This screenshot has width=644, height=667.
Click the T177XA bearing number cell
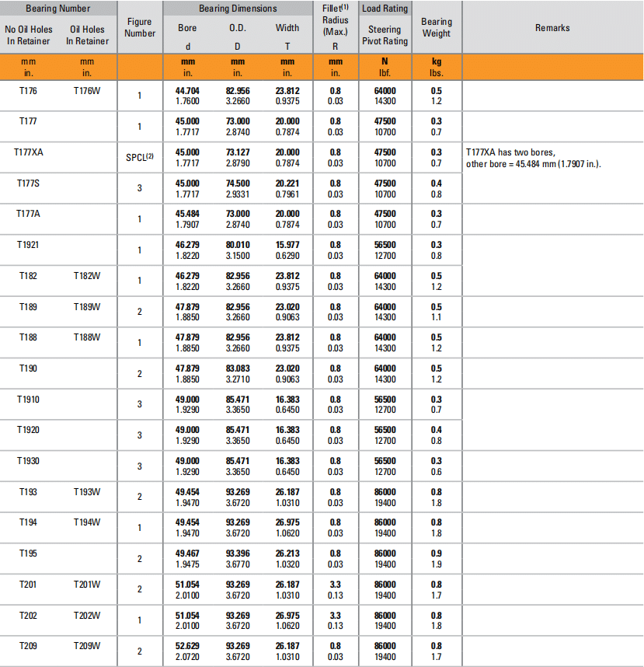(29, 152)
